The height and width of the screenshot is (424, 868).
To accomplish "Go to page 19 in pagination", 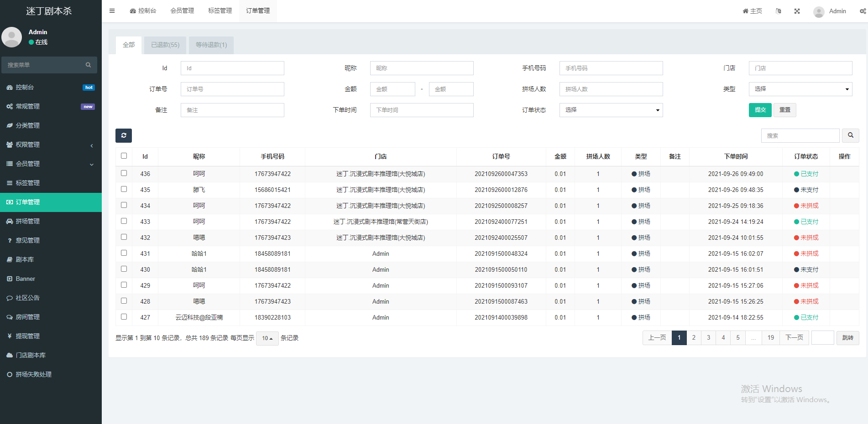I will pyautogui.click(x=770, y=338).
